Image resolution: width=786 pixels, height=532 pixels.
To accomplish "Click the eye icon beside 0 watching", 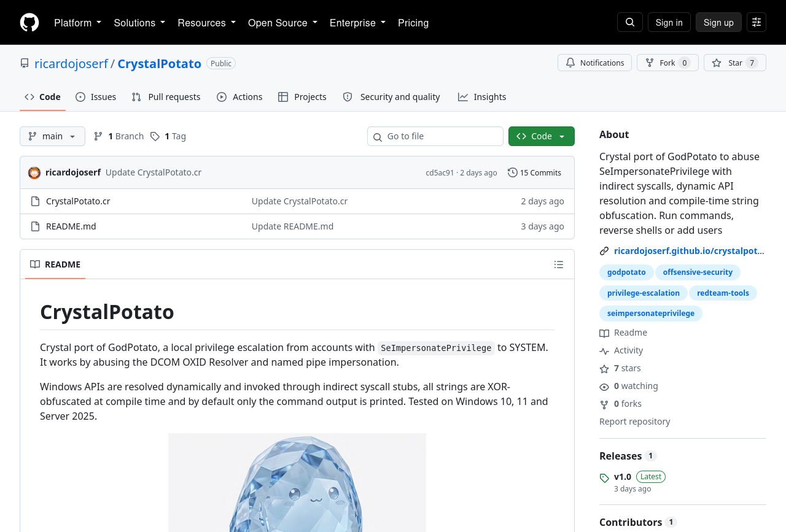I will 604,387.
